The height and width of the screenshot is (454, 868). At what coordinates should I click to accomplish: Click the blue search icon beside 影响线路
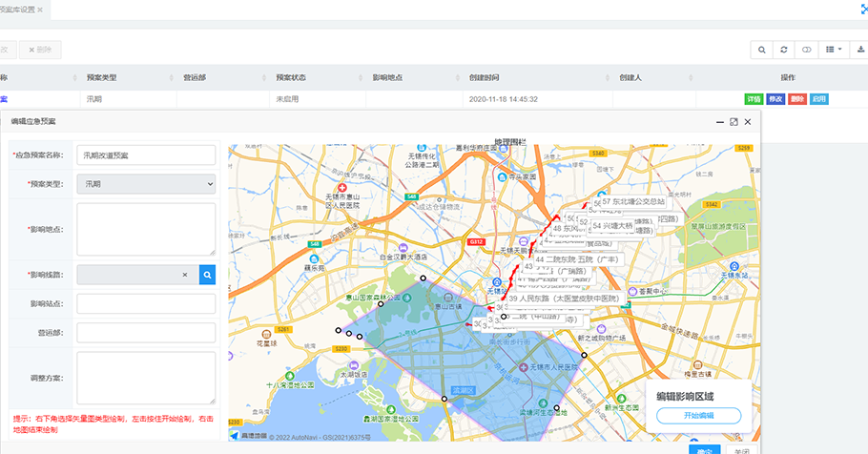pos(207,275)
